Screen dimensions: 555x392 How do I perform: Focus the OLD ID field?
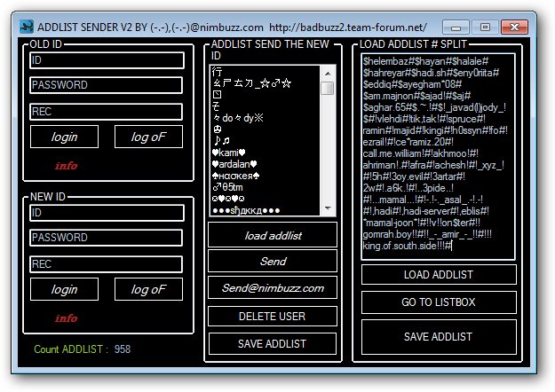[107, 60]
